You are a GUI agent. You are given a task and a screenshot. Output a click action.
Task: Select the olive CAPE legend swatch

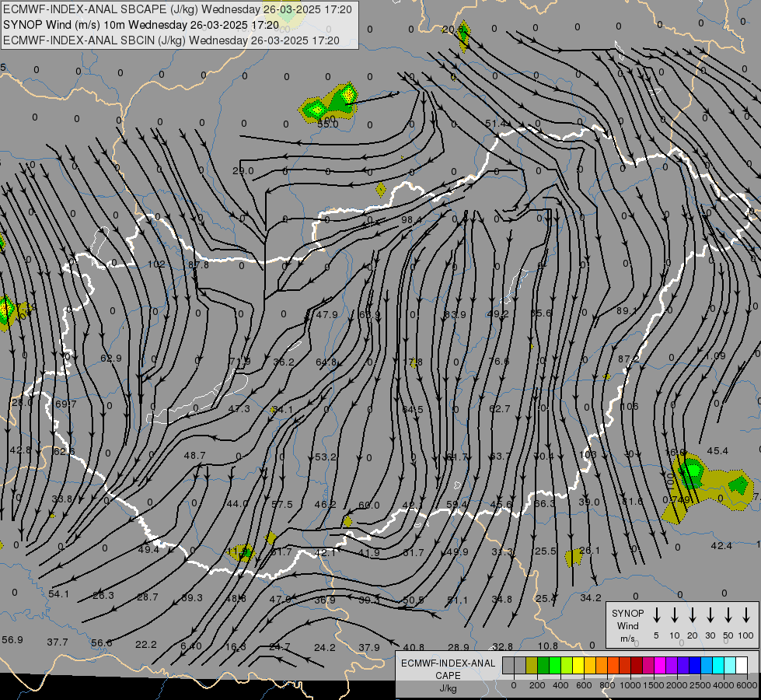pos(532,666)
